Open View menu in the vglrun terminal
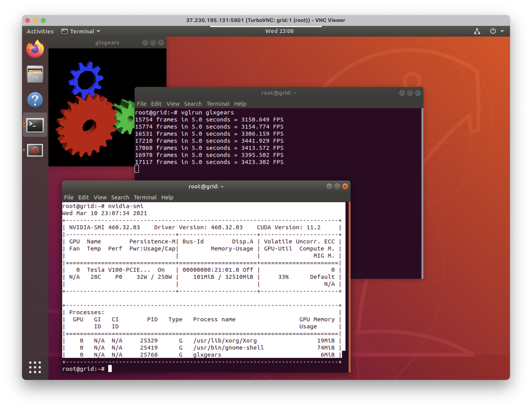Viewport: 532px width, 409px height. click(x=173, y=104)
